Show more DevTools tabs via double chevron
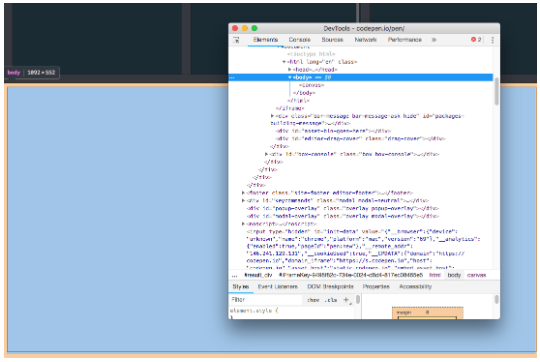This screenshot has width=540, height=362. pos(434,40)
